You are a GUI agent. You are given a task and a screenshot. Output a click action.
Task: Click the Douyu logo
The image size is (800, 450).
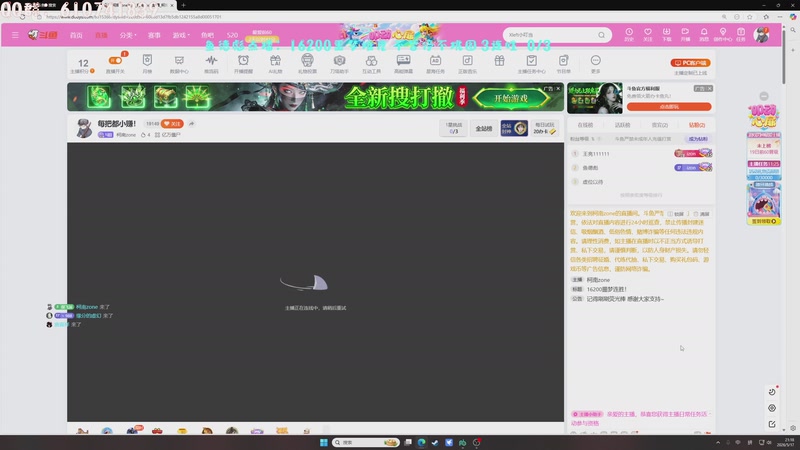tap(43, 35)
